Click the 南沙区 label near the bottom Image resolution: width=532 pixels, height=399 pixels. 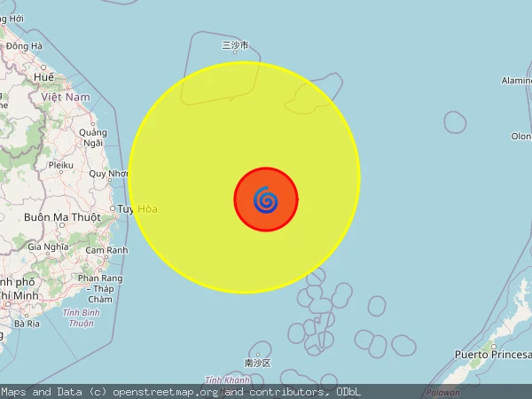(x=256, y=363)
